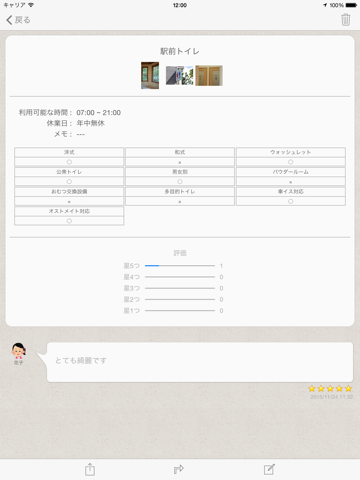
Task: Tap the パウダールーム cell
Action: point(291,172)
